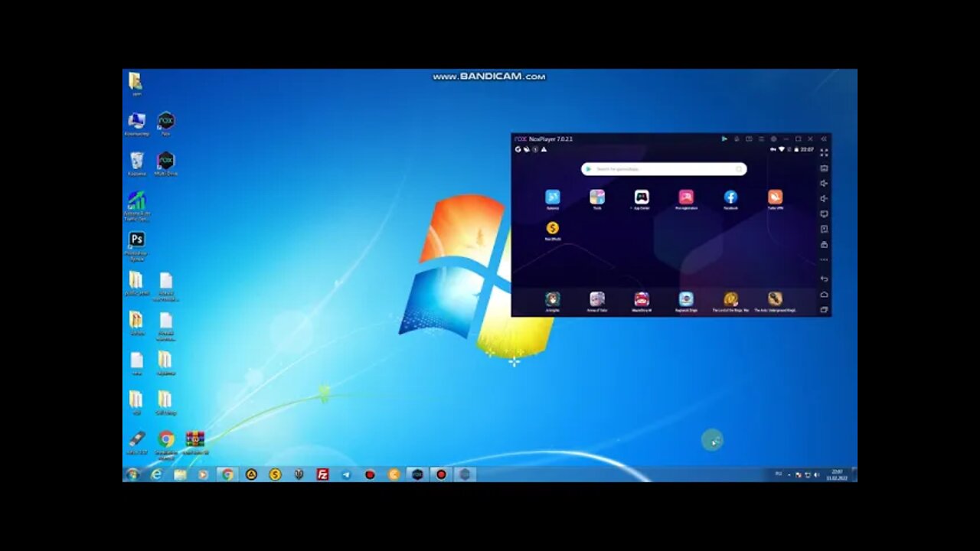Viewport: 980px width, 551px height.
Task: Click the magnifier icon in Nox search bar
Action: pos(739,169)
